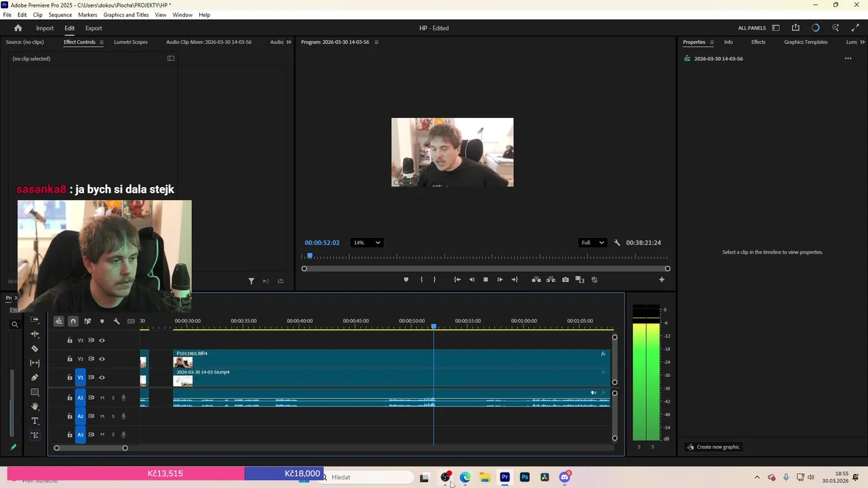Open workspaces menu icon next to ALL PANELS
The width and height of the screenshot is (868, 488).
click(x=776, y=28)
